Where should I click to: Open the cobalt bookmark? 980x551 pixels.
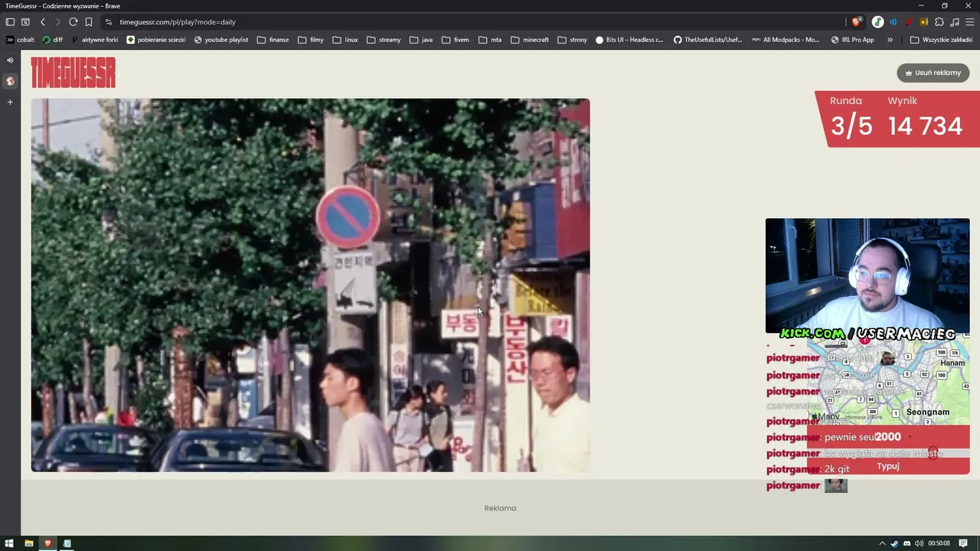point(21,40)
